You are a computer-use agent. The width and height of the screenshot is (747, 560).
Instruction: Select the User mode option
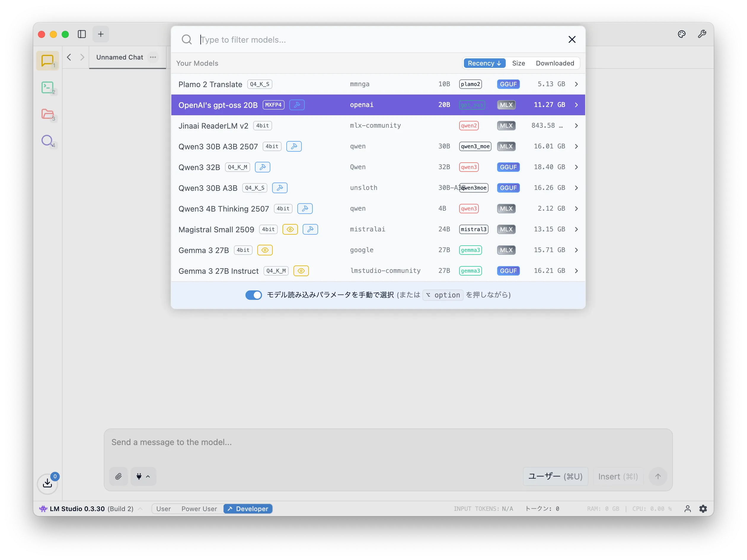pyautogui.click(x=163, y=509)
